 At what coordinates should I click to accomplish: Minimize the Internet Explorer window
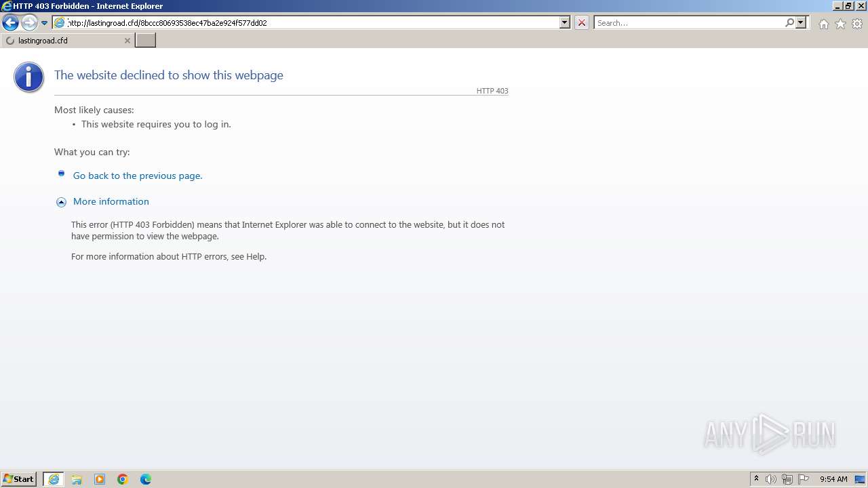click(837, 5)
